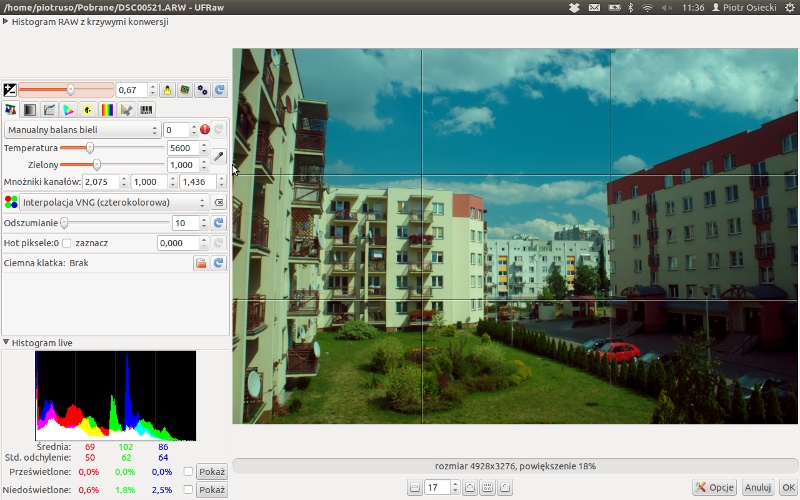Reset exposure compensation to default
This screenshot has height=500, width=800.
(x=219, y=90)
